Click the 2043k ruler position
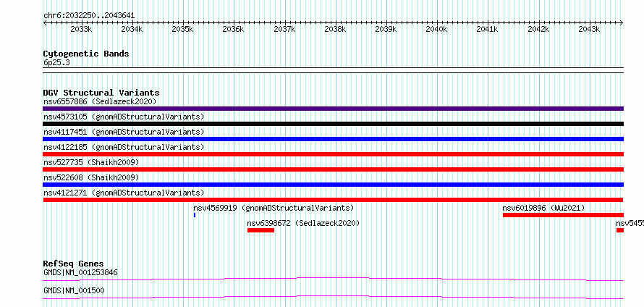Screen dimensions: 644x307 coord(590,29)
